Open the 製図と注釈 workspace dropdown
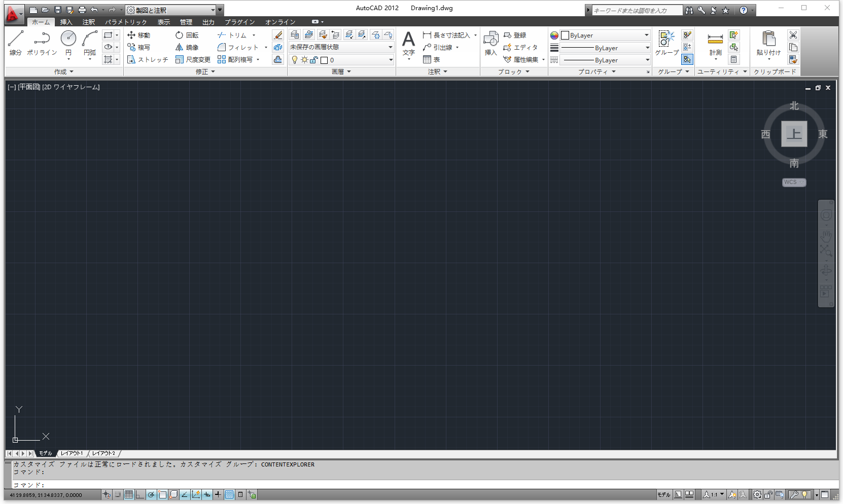Image resolution: width=843 pixels, height=504 pixels. [x=170, y=10]
